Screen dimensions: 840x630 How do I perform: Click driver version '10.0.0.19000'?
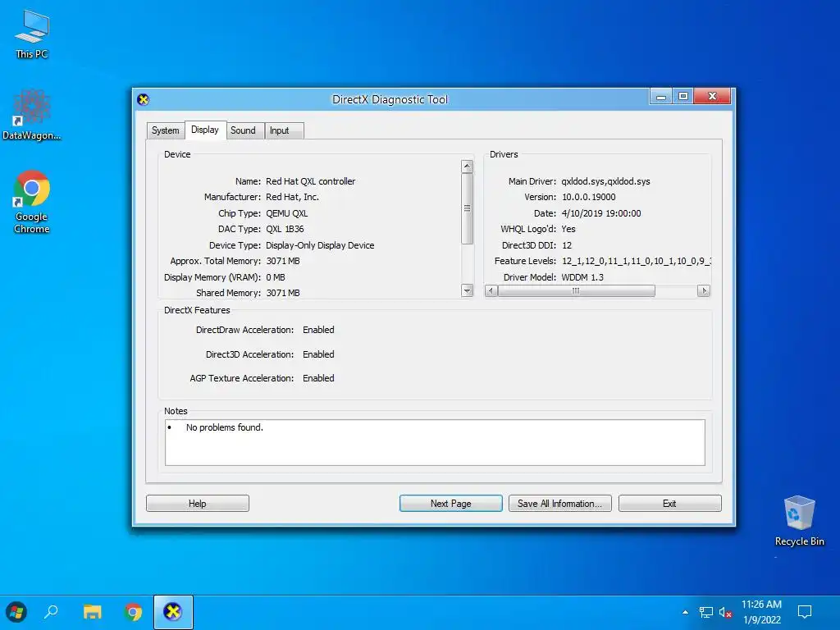point(589,197)
